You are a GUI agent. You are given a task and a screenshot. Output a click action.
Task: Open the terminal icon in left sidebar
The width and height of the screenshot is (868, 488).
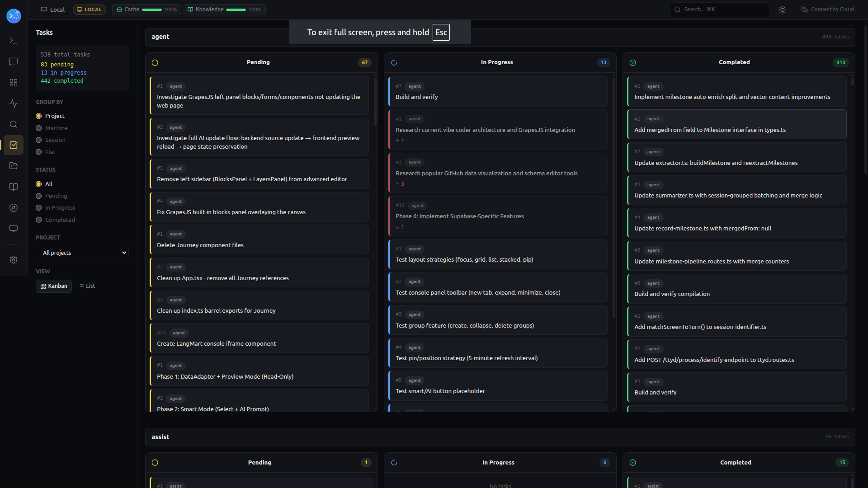14,41
